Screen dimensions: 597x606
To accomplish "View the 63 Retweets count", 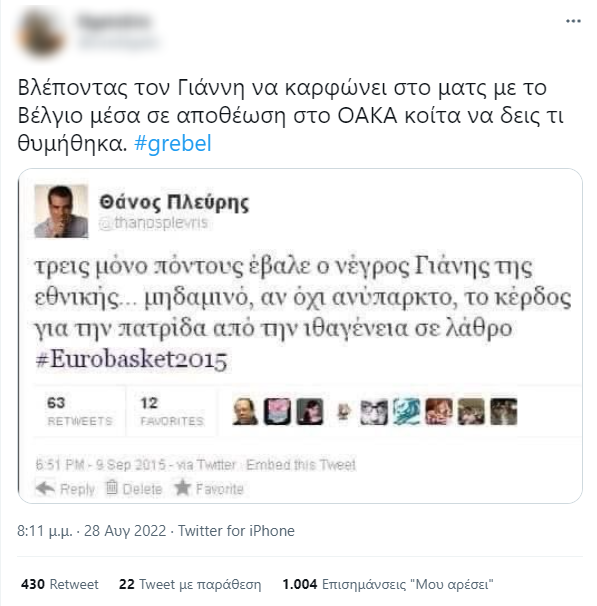I will point(80,411).
